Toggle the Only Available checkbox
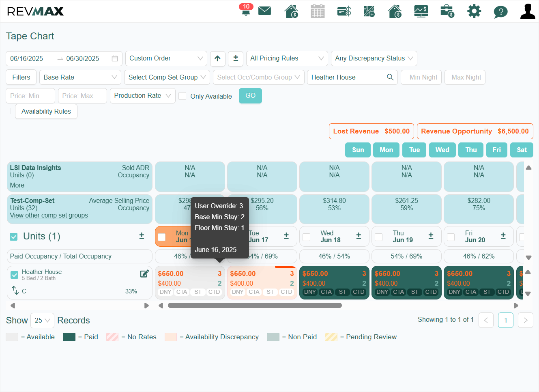This screenshot has height=392, width=539. coord(183,96)
